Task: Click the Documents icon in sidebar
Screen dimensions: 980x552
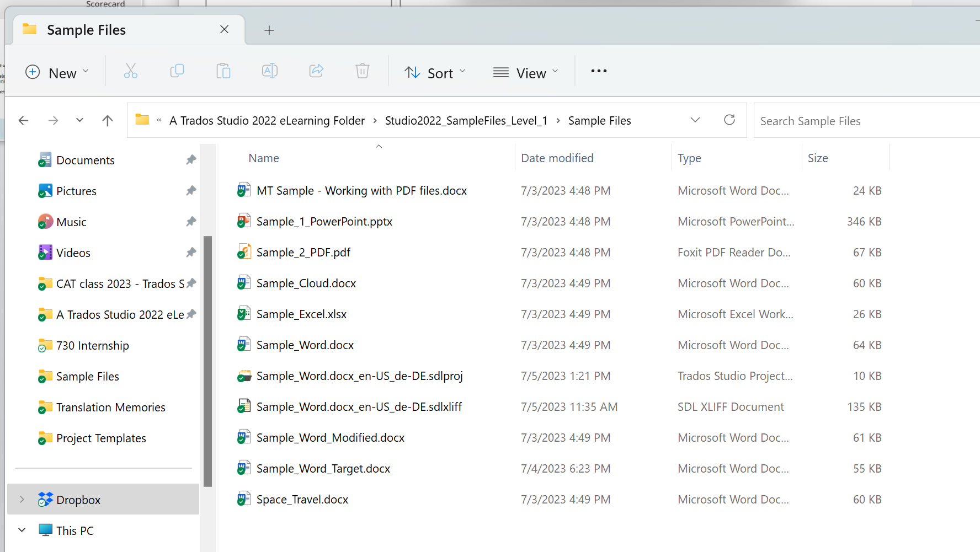Action: [45, 160]
